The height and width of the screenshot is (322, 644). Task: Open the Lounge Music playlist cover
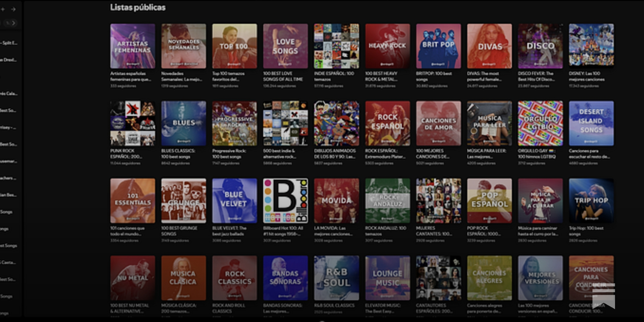tap(388, 278)
